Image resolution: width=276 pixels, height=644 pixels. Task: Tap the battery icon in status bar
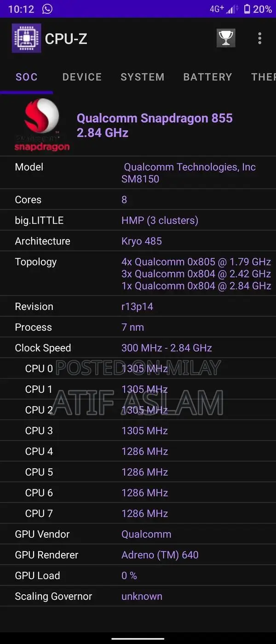click(247, 9)
